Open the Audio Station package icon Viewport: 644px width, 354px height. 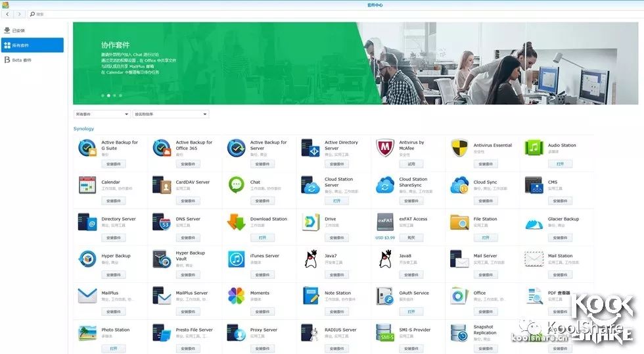(534, 148)
